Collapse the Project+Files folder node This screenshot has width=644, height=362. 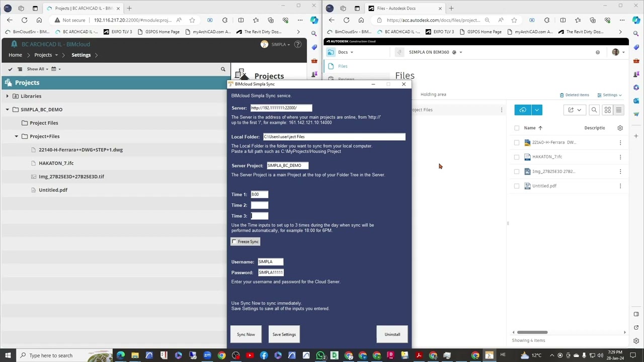(x=17, y=136)
